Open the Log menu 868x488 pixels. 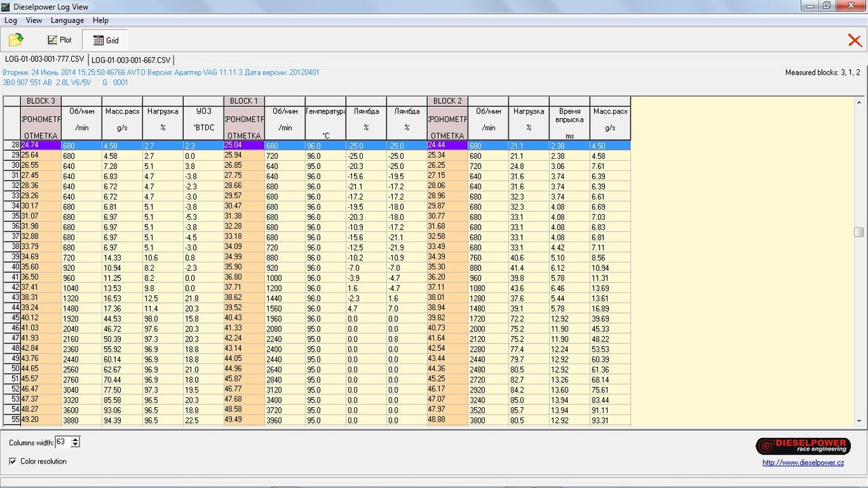(x=11, y=20)
